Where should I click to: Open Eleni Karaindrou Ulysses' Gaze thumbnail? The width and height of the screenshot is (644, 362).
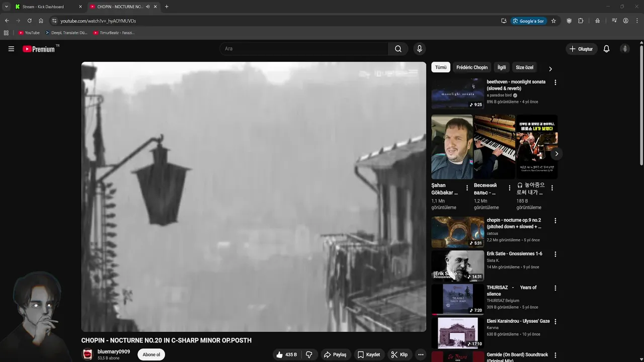coord(457,333)
